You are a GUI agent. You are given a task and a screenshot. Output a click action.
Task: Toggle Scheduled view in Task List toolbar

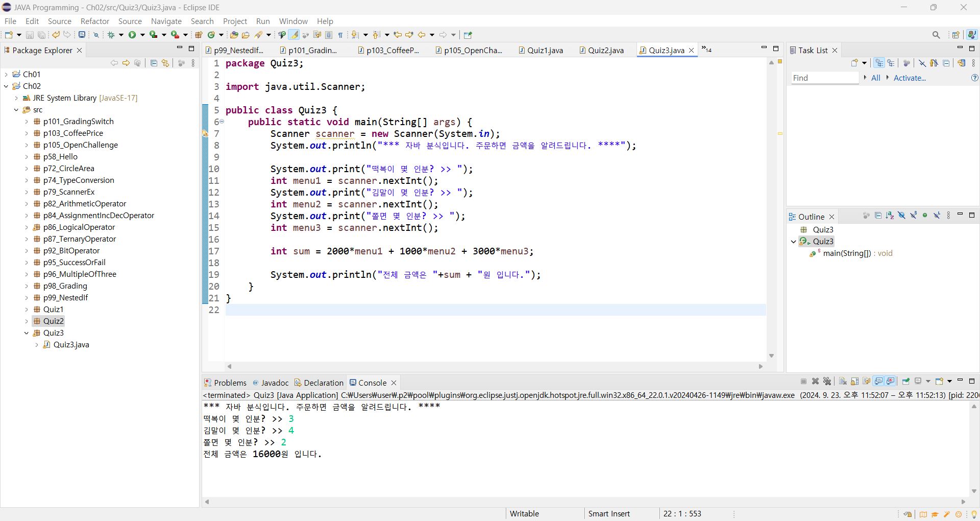click(x=891, y=63)
